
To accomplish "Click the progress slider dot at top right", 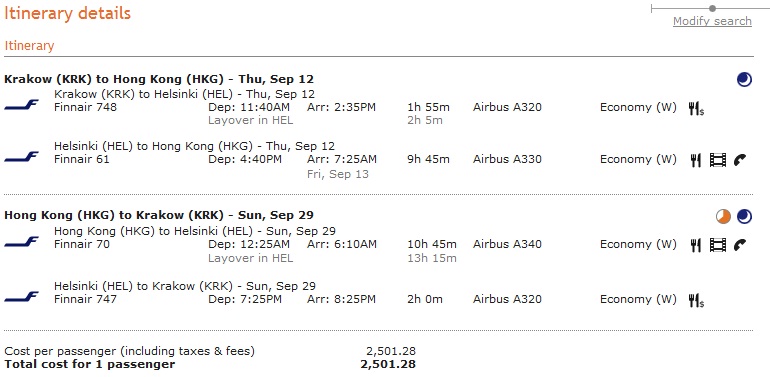I will 713,8.
